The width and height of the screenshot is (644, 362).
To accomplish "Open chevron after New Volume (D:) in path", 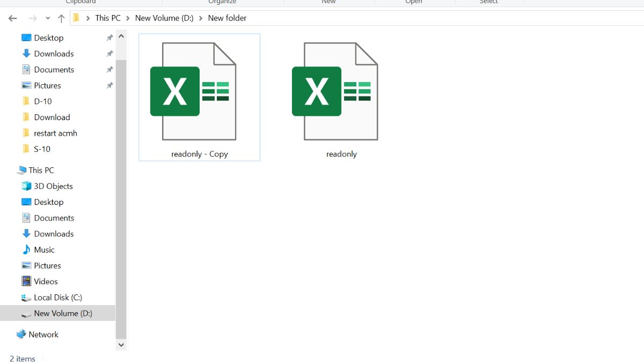I will coord(201,18).
